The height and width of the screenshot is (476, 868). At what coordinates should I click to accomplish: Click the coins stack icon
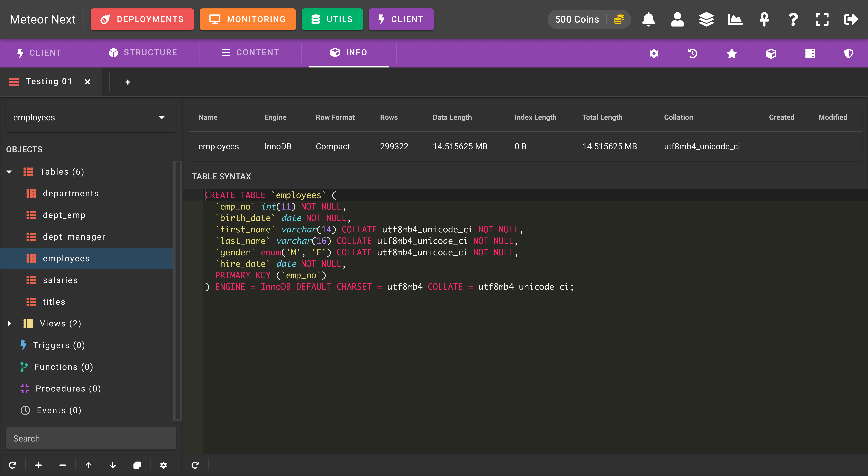tap(619, 19)
